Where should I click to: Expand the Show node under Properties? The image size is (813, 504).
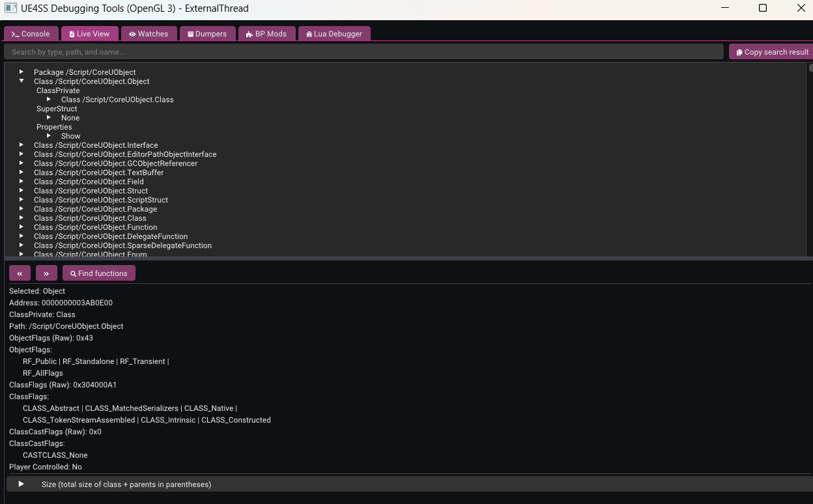coord(49,136)
